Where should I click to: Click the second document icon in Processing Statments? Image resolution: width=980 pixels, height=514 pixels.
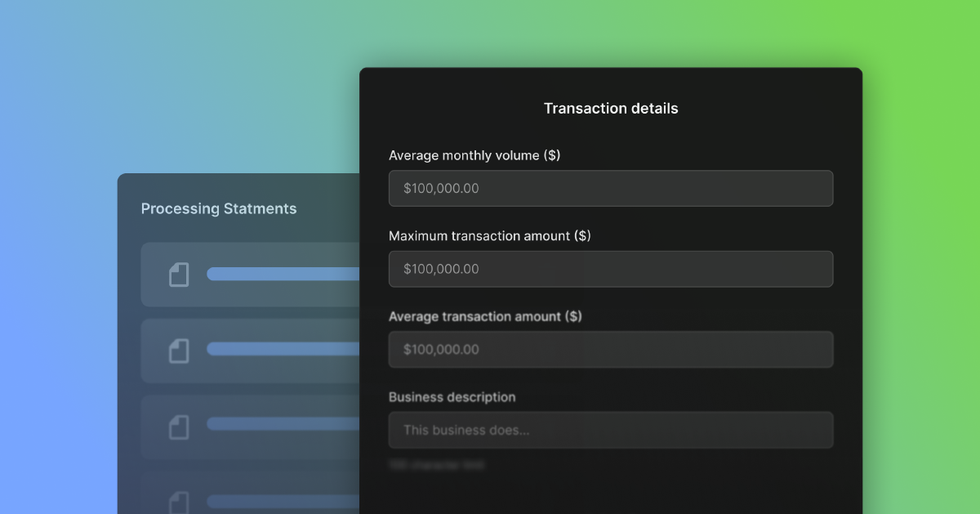179,351
